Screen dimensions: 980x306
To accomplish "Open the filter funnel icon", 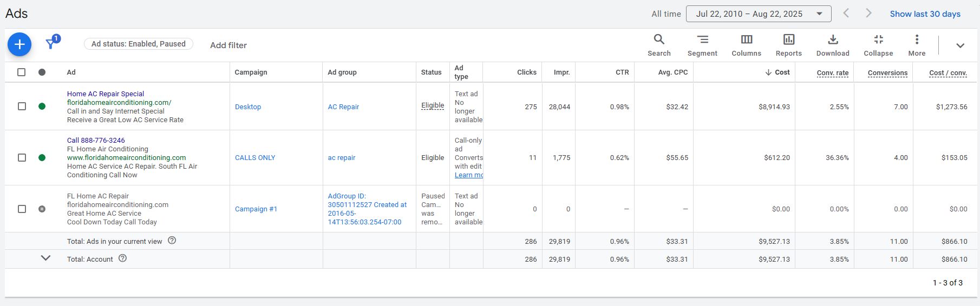I will 51,43.
